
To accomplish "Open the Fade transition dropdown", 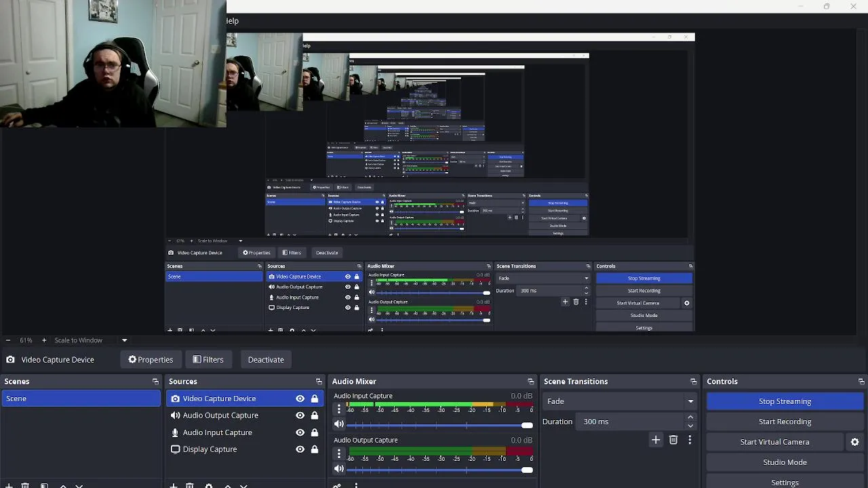I will [x=620, y=401].
